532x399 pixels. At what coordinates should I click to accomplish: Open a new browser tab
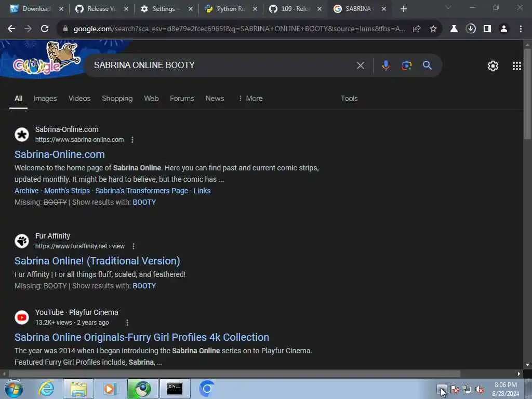(x=403, y=9)
